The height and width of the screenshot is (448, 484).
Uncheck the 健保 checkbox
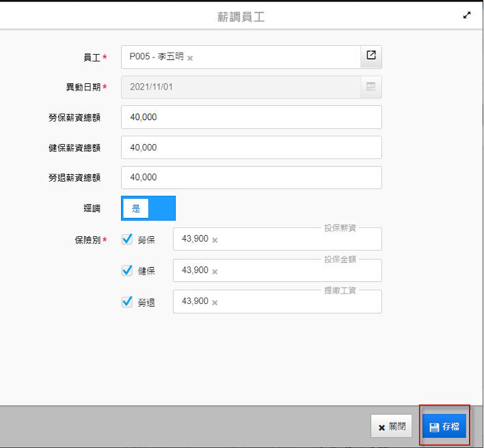tap(127, 270)
